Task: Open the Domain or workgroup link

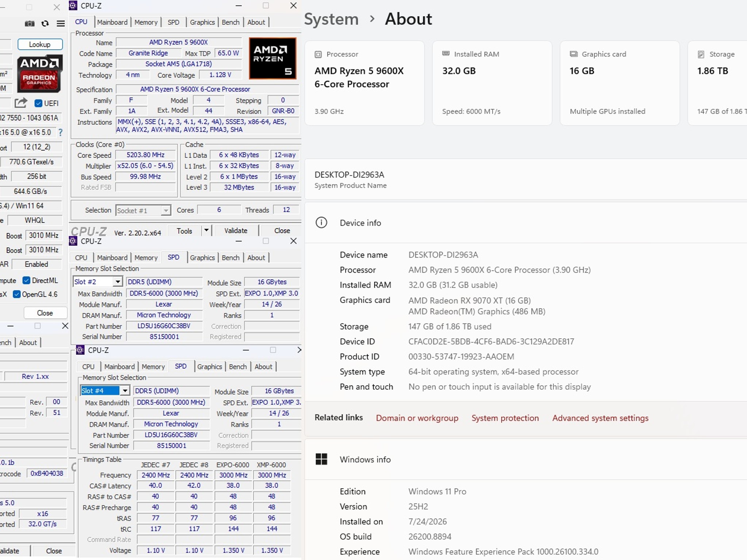Action: [417, 418]
